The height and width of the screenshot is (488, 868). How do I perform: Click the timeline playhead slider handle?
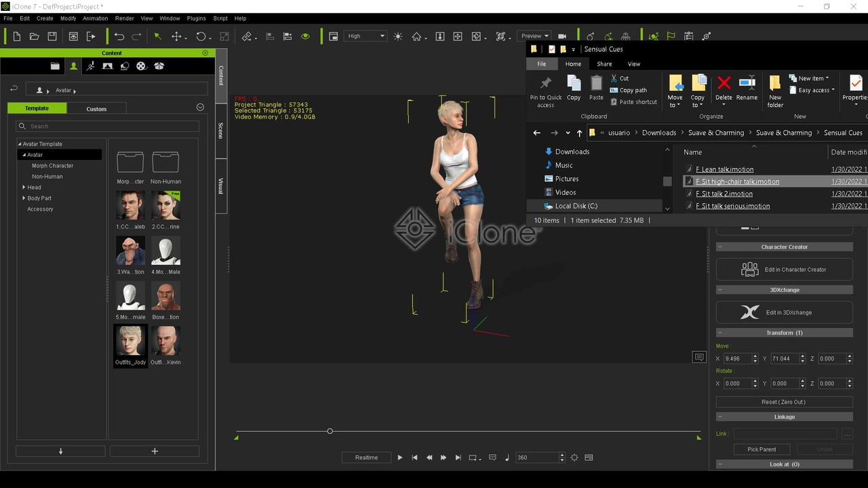[x=330, y=431]
